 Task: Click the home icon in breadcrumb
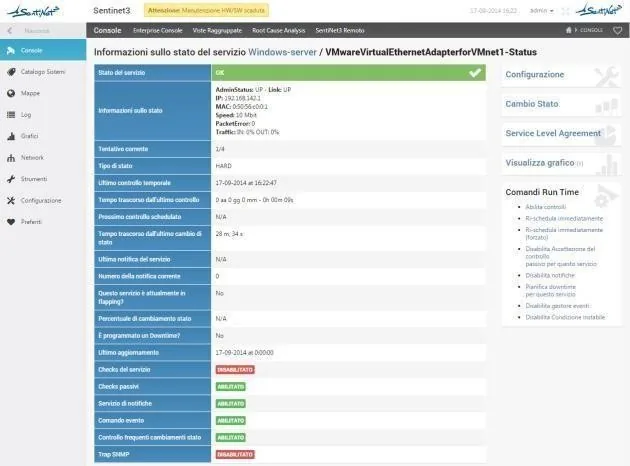point(569,30)
